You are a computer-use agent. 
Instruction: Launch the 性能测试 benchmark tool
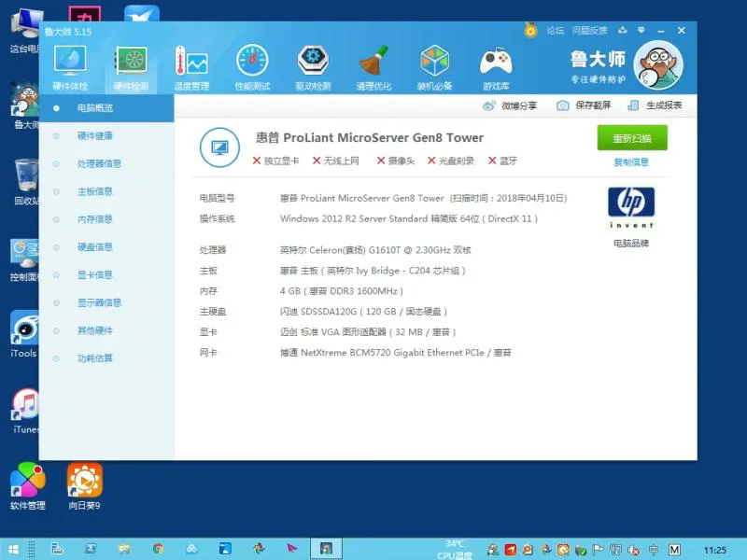(252, 67)
